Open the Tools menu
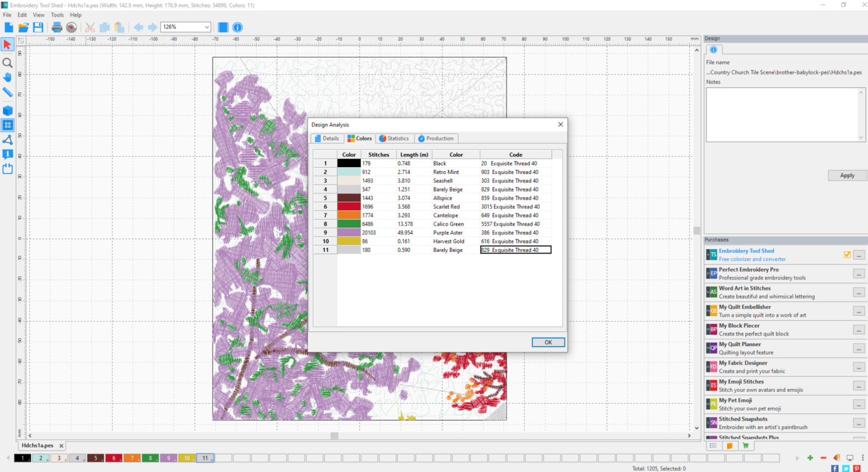868x472 pixels. point(57,15)
